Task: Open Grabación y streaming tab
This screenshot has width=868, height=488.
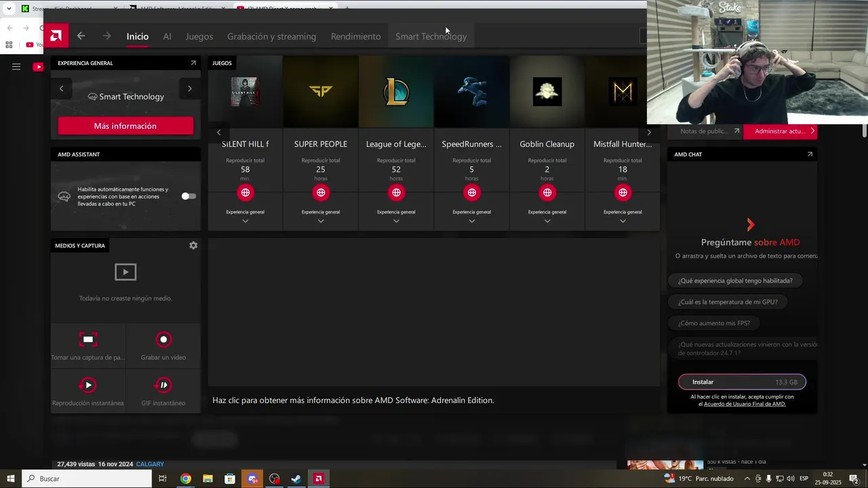Action: click(x=272, y=37)
